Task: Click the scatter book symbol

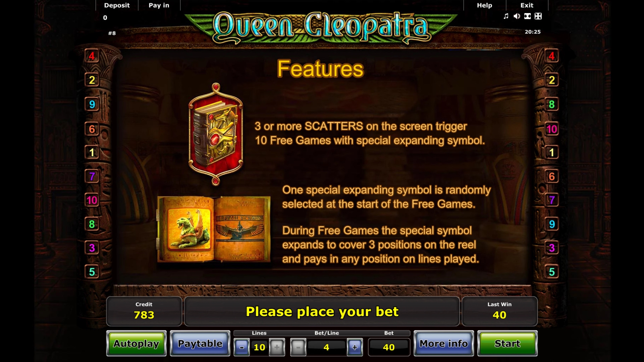Action: tap(216, 134)
